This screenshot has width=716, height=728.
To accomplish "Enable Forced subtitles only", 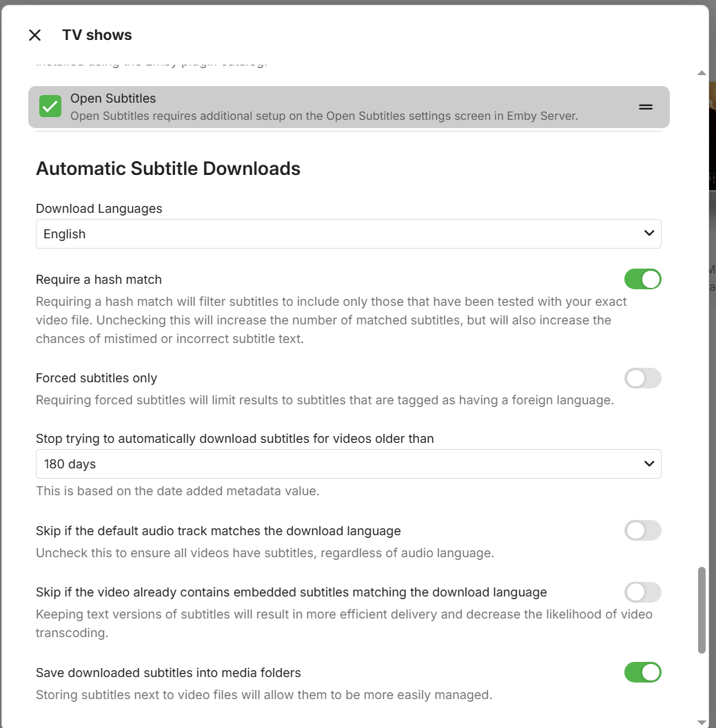I will tap(642, 378).
